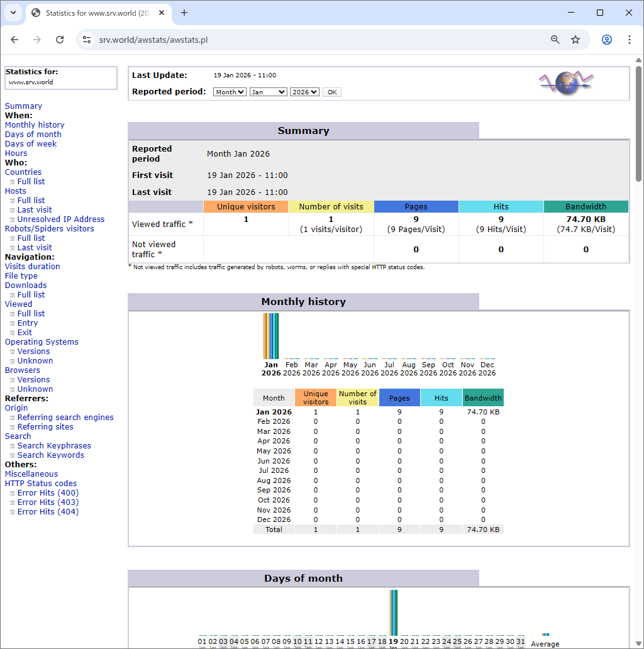
Task: Open the Search Keyphrases report
Action: [54, 445]
